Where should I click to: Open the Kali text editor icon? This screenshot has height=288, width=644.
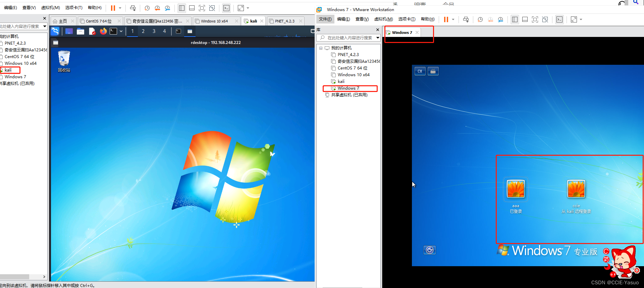[92, 31]
